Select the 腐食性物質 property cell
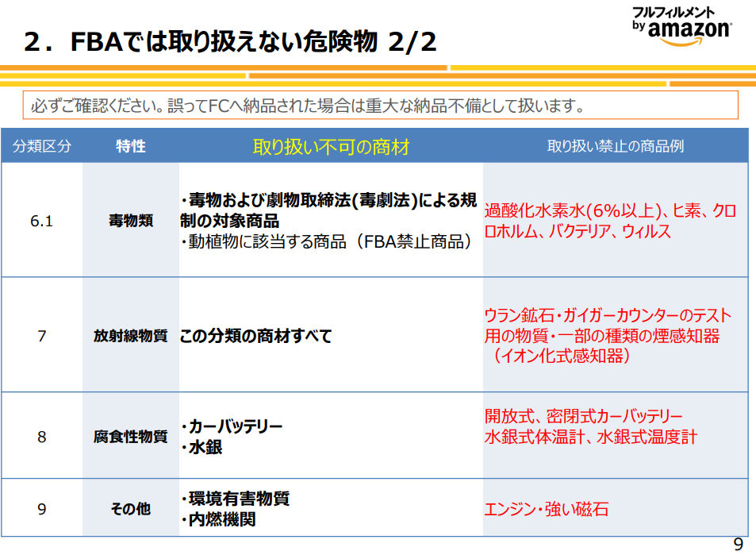Viewport: 756px width, 555px height. tap(131, 436)
